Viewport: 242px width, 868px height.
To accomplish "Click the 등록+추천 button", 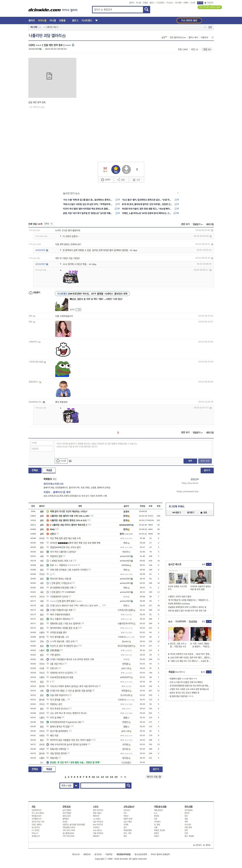I will [x=205, y=461].
